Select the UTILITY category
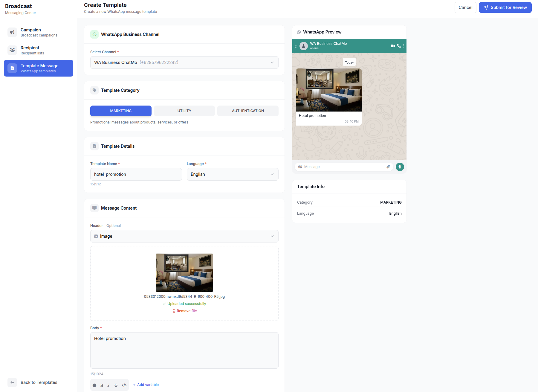The image size is (538, 392). (184, 111)
